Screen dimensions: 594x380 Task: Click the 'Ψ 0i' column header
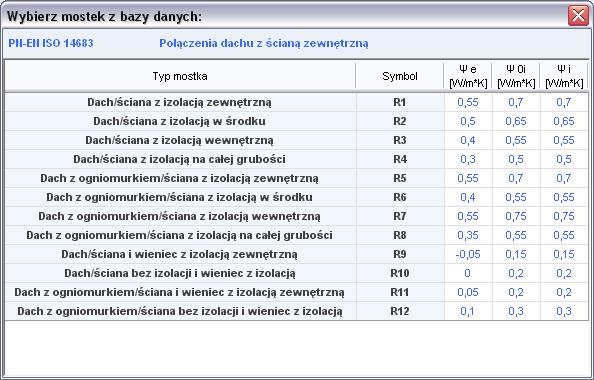[516, 76]
